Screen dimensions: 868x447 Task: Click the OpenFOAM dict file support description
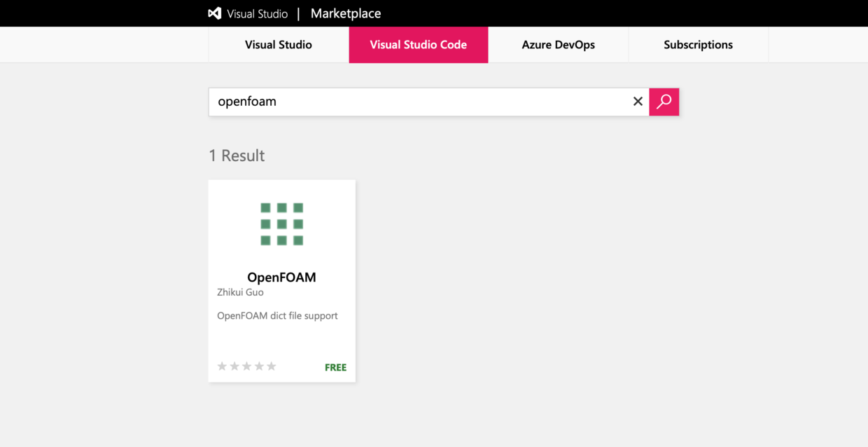(x=277, y=315)
